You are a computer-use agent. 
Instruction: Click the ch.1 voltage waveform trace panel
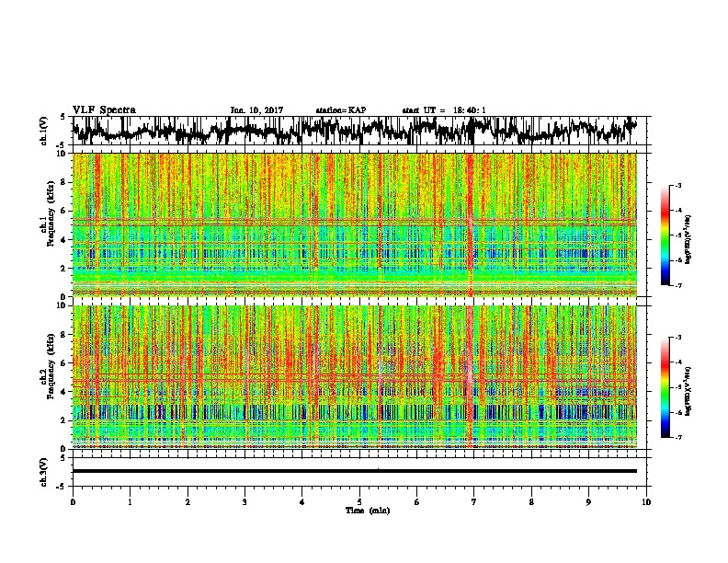(x=359, y=131)
